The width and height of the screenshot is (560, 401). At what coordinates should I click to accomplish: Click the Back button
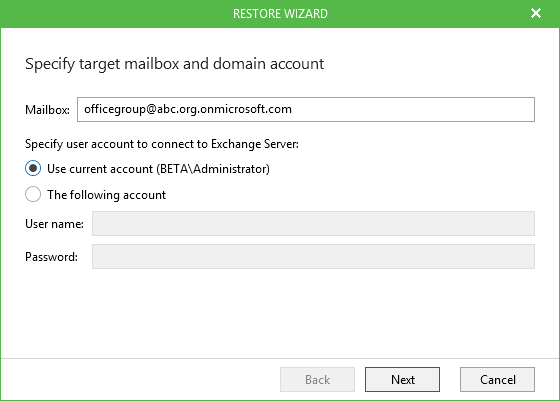(317, 379)
